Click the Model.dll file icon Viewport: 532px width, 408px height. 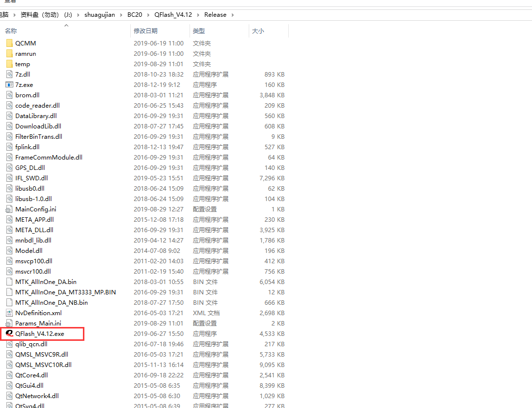pyautogui.click(x=9, y=251)
